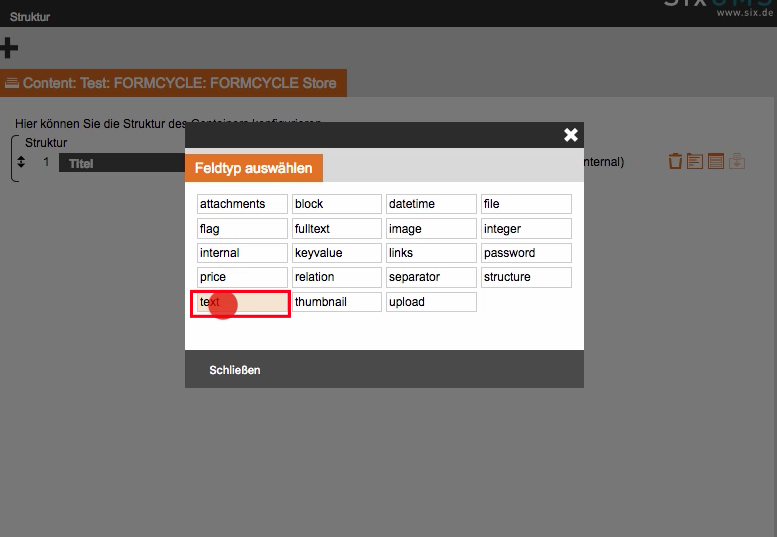Click the trash icon for Titel row
The image size is (777, 537).
pyautogui.click(x=675, y=161)
